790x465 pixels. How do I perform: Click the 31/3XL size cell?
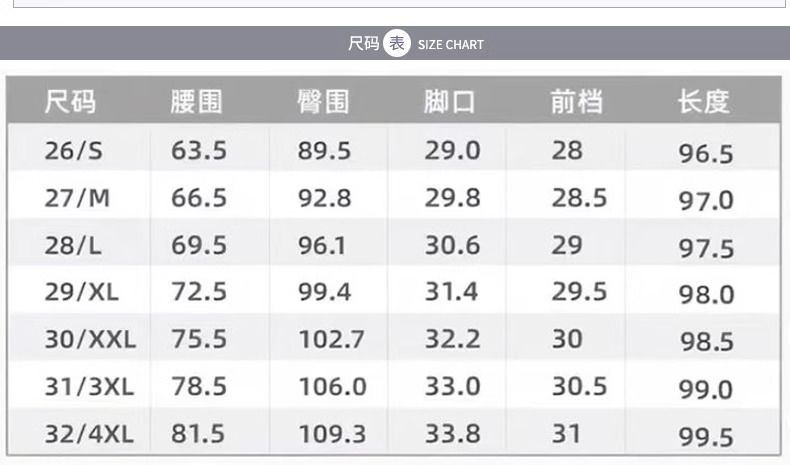point(89,387)
